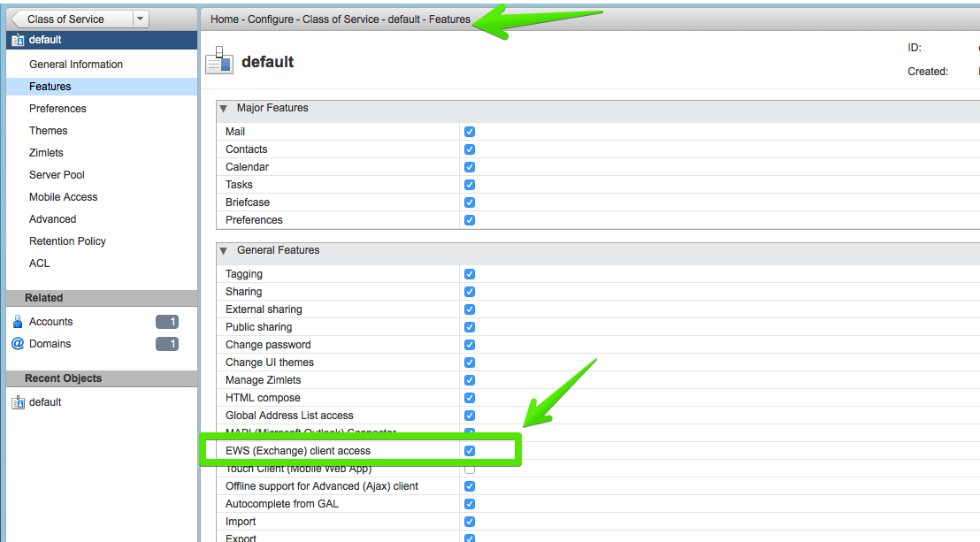
Task: Toggle the Global Address List access checkbox
Action: click(470, 416)
